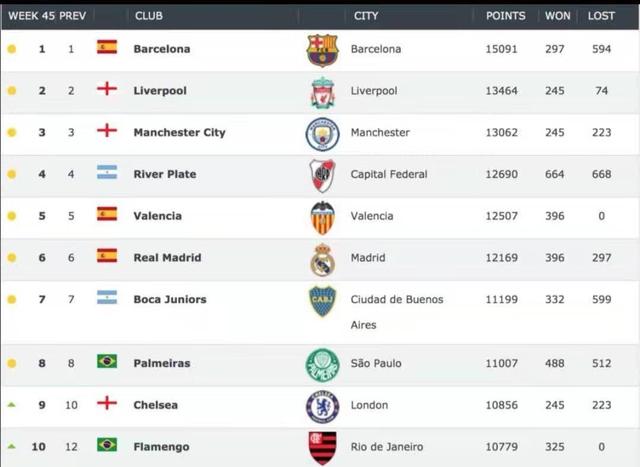Click the green up arrow beside Flamengo
The image size is (640, 467).
point(12,446)
